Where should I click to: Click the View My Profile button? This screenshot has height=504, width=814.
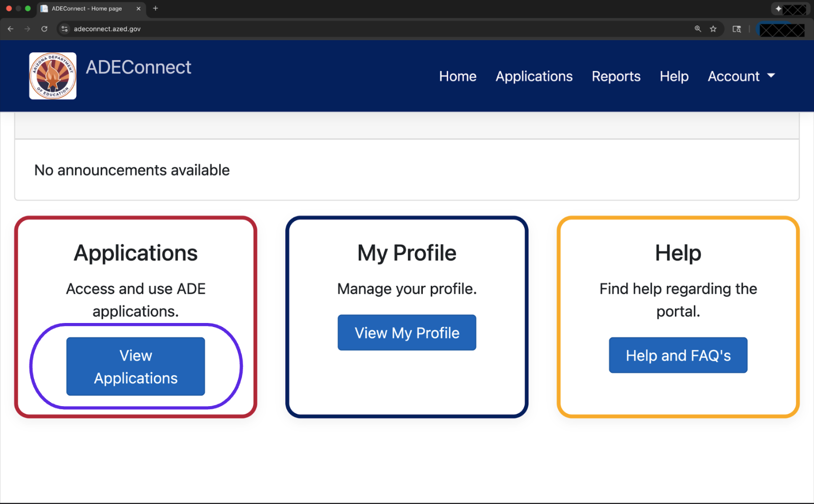pyautogui.click(x=407, y=333)
